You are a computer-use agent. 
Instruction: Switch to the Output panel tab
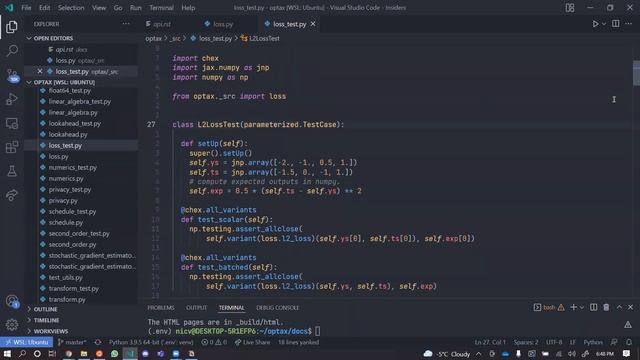point(196,308)
